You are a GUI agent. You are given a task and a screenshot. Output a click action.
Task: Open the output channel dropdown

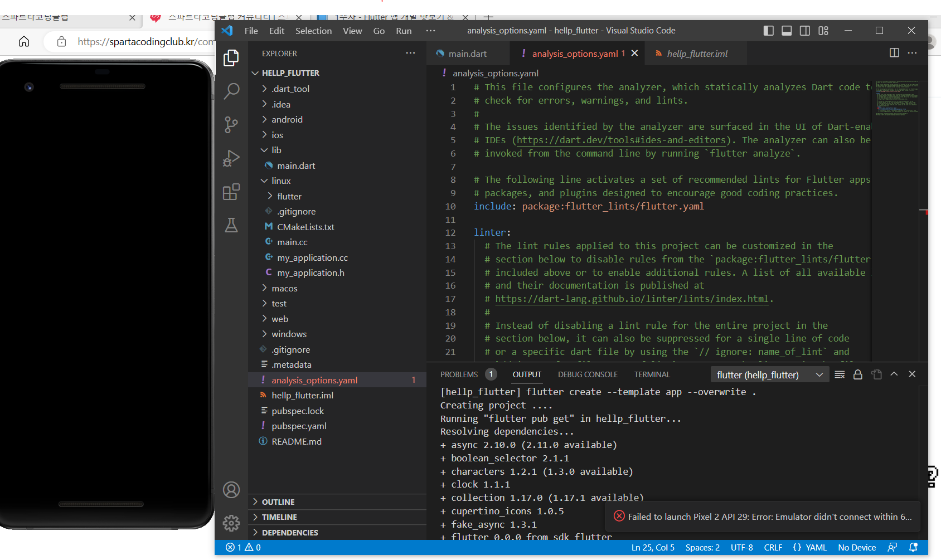(770, 375)
